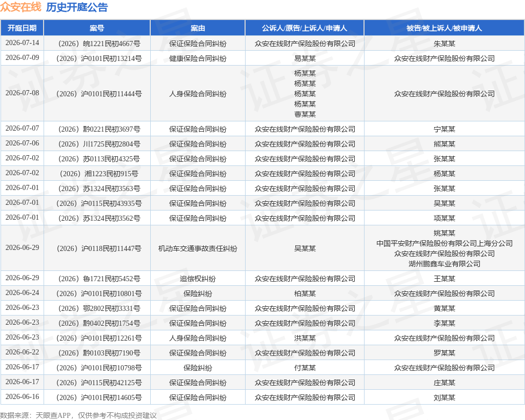Click 追偿权纠纷 case cause cell

[x=197, y=279]
